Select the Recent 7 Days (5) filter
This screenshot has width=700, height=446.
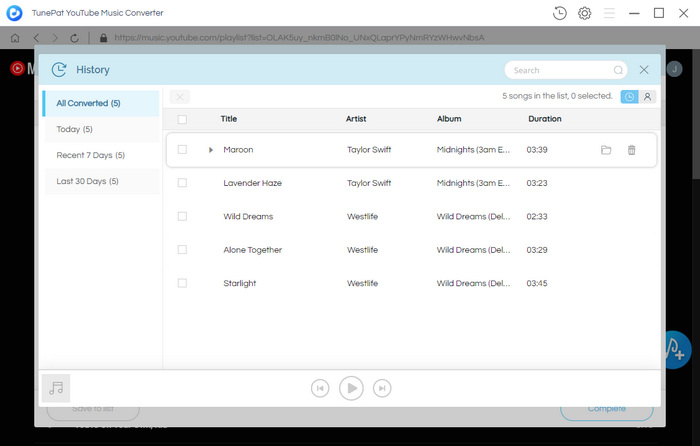(x=101, y=155)
